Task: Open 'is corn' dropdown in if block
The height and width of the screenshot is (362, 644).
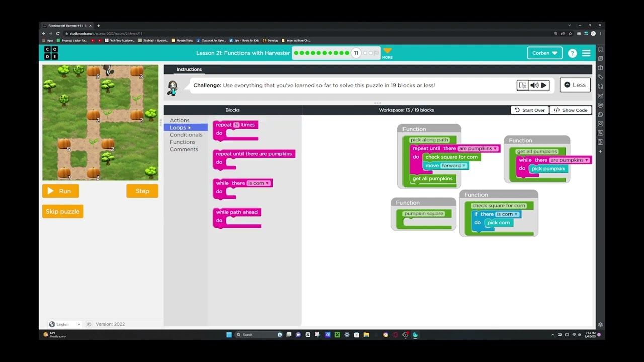Action: click(507, 214)
